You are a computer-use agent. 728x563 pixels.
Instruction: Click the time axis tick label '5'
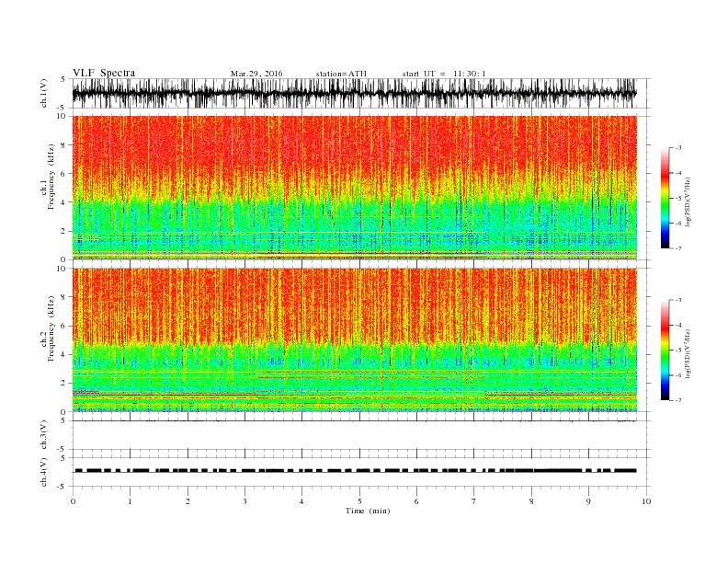(x=359, y=501)
